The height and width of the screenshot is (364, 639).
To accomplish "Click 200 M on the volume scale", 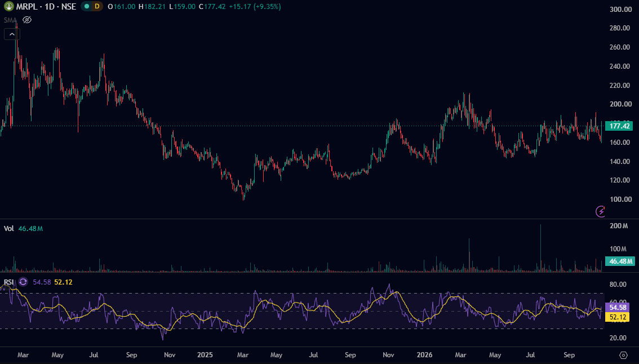I will [x=619, y=226].
